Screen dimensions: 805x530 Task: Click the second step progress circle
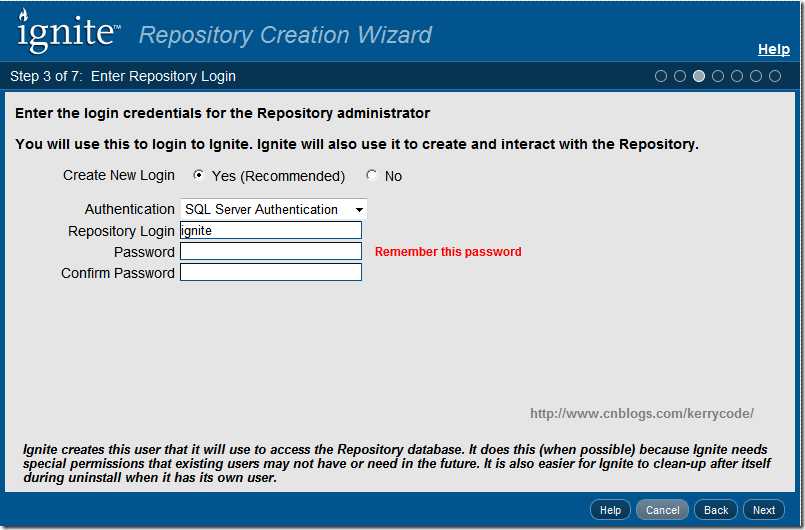[680, 76]
